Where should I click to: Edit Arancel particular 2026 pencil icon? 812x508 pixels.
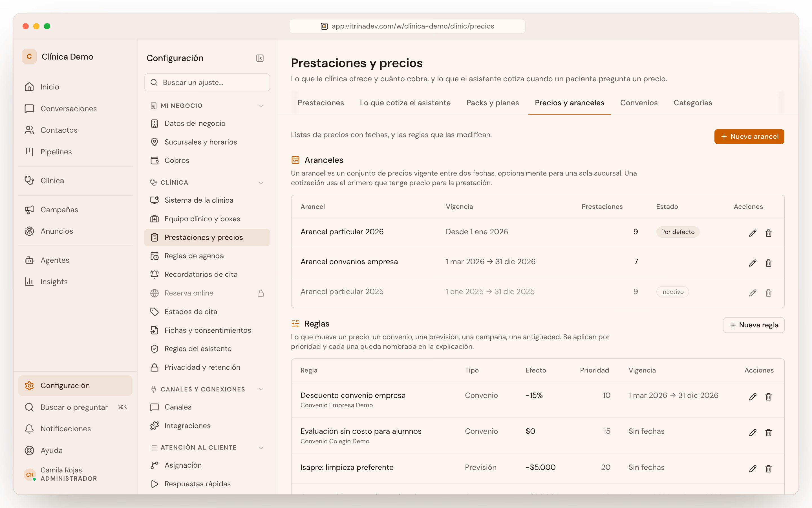coord(753,233)
